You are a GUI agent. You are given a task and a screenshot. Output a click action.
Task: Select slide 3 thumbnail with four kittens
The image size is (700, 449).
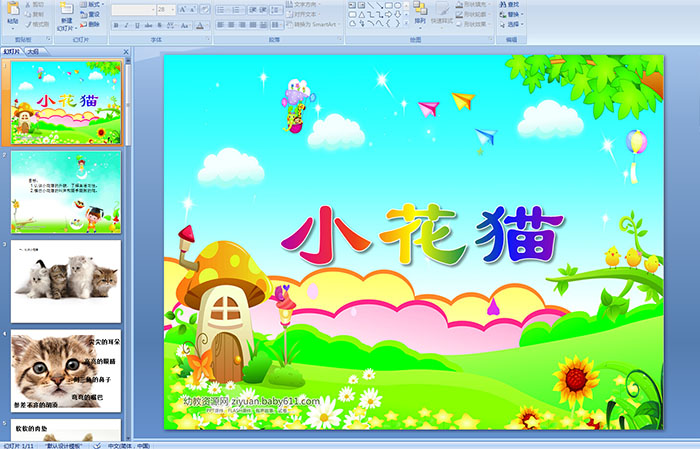pos(66,281)
